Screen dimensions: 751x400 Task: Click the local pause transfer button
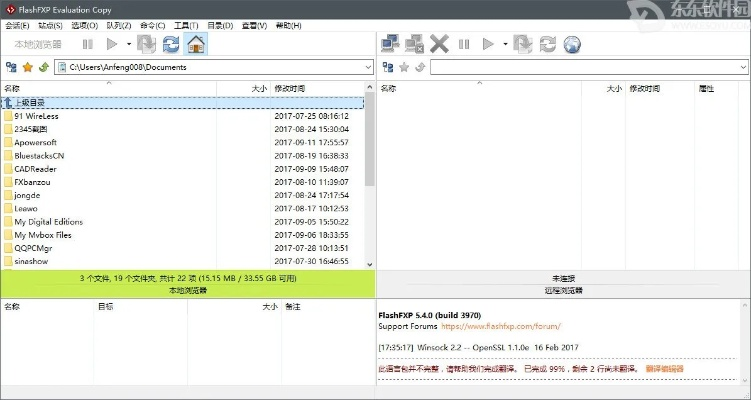[x=88, y=44]
